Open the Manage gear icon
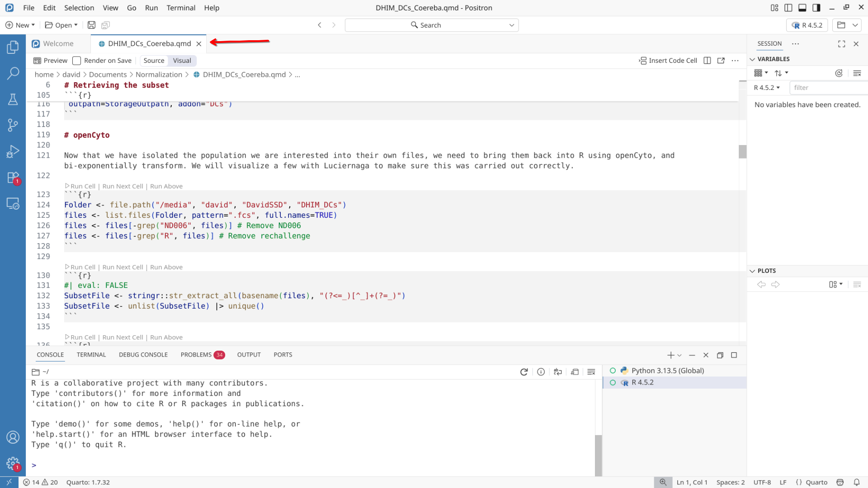868x488 pixels. click(x=13, y=463)
